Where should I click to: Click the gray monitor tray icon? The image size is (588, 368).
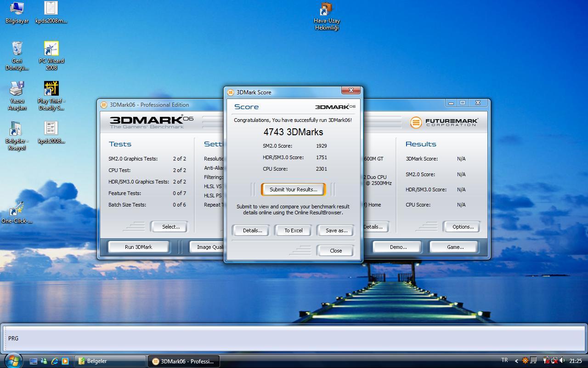(533, 361)
